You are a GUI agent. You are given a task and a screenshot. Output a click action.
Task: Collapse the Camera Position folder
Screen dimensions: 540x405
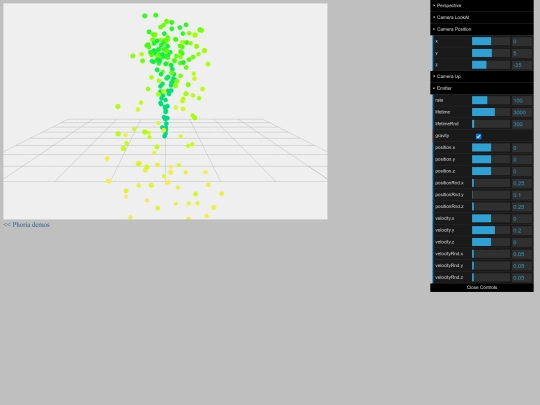[482, 29]
